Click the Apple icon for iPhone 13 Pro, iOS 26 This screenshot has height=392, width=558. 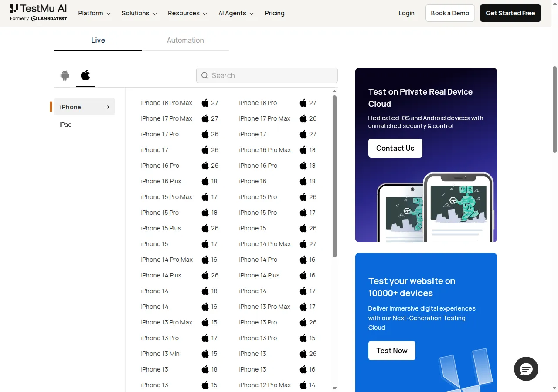pyautogui.click(x=303, y=322)
